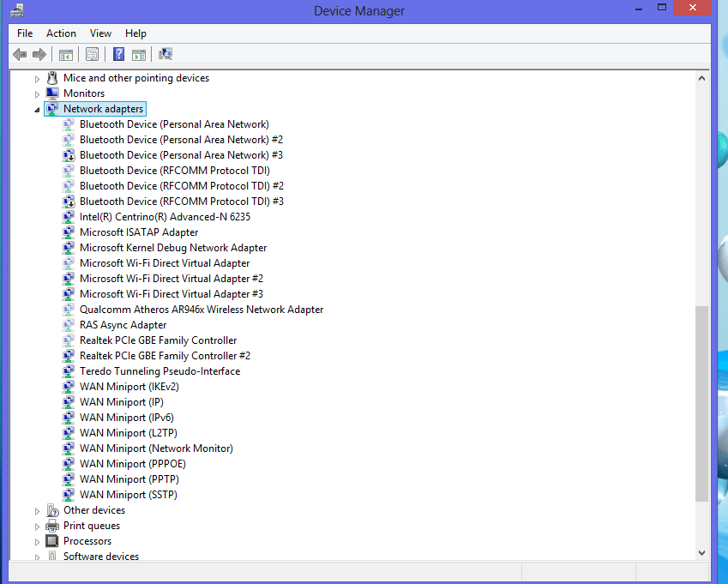
Task: Click the Processors chip icon
Action: click(52, 541)
